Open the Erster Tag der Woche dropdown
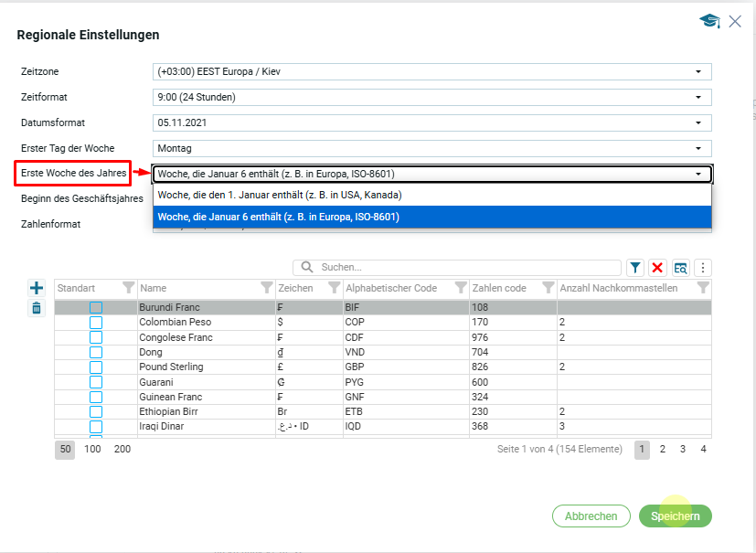This screenshot has width=756, height=553. click(x=431, y=148)
